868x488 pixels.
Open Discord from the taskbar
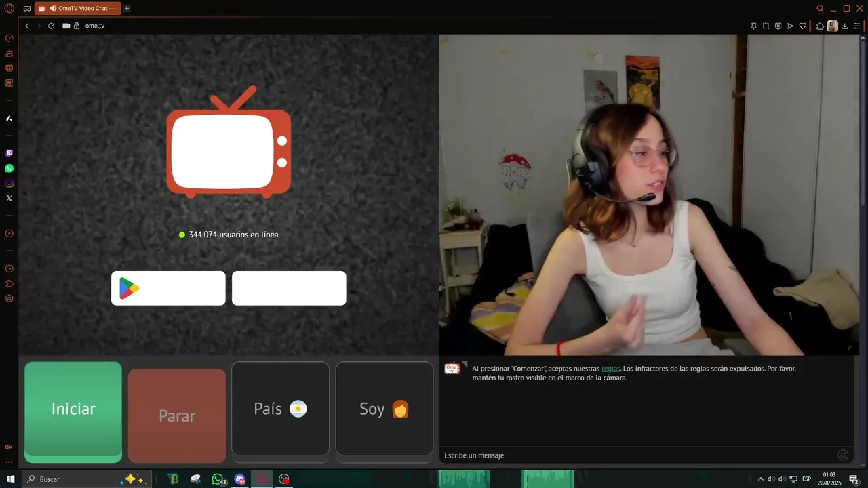239,479
